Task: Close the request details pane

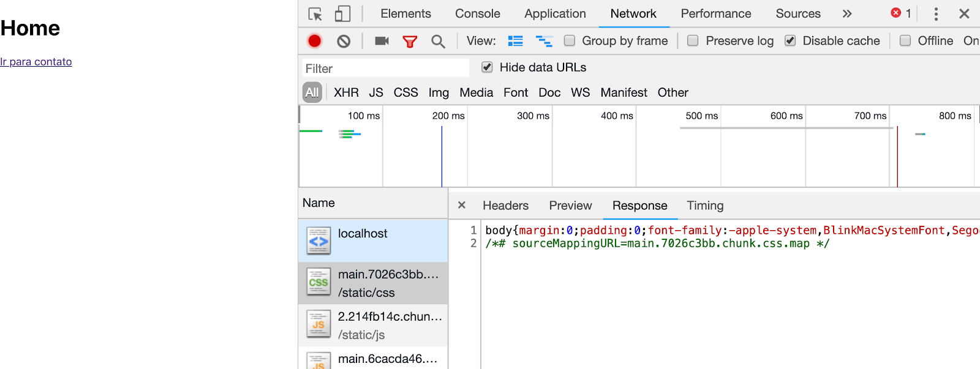Action: coord(462,205)
